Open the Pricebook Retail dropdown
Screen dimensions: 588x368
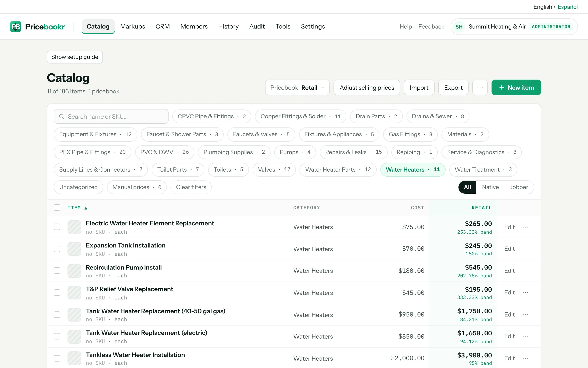(x=297, y=87)
